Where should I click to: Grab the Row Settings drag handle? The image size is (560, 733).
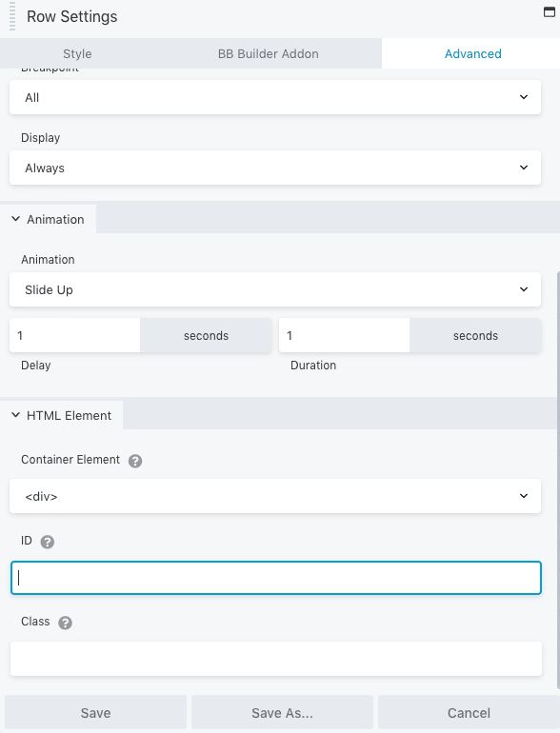point(12,16)
